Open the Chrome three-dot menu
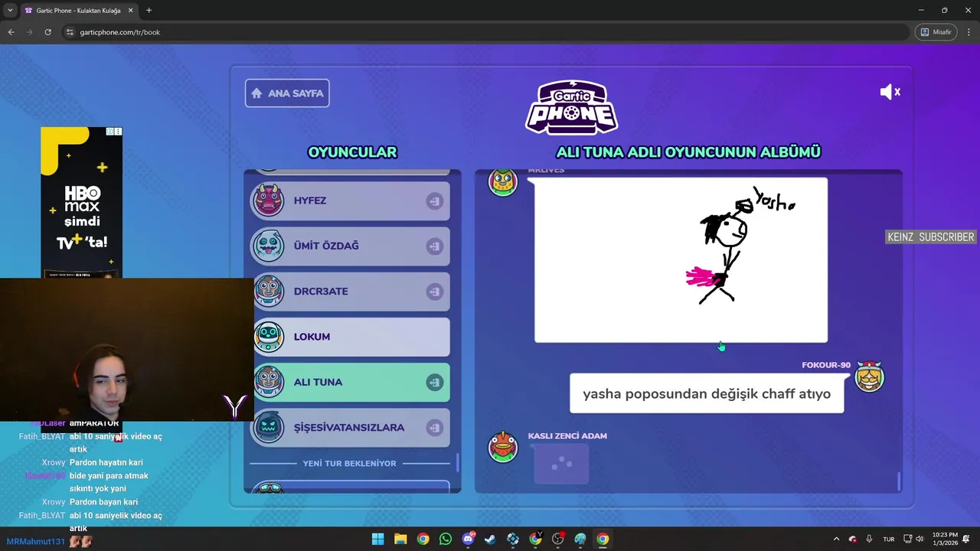Screen dimensions: 980x551 [969, 32]
